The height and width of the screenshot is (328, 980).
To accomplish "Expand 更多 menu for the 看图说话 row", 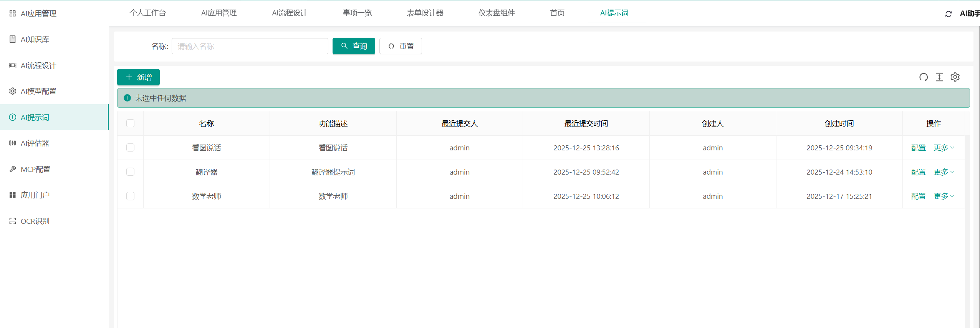I will (944, 148).
